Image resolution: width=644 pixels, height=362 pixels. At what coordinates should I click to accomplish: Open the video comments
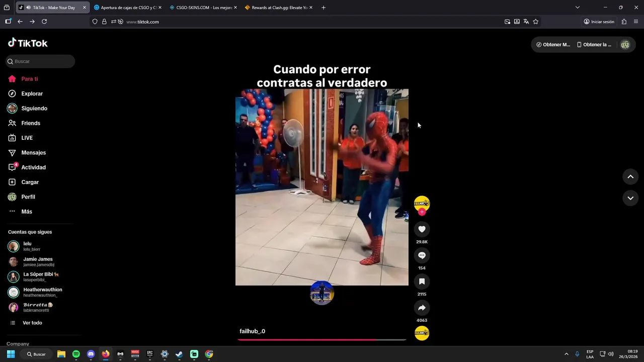click(422, 255)
